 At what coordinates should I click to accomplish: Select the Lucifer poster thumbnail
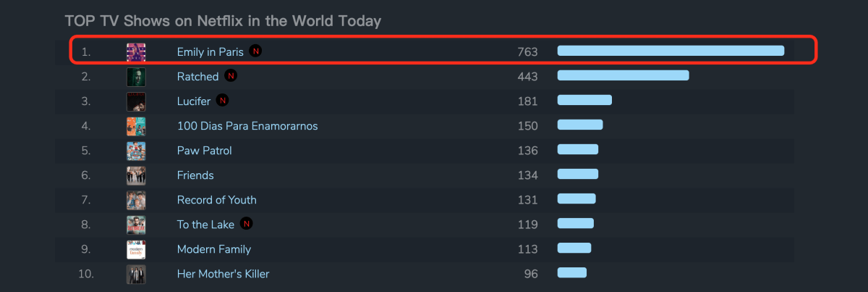[x=136, y=101]
